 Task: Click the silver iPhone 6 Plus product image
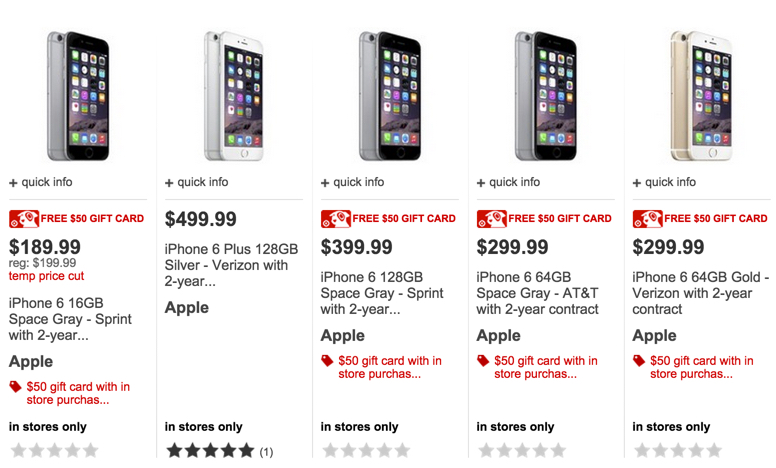pyautogui.click(x=233, y=95)
